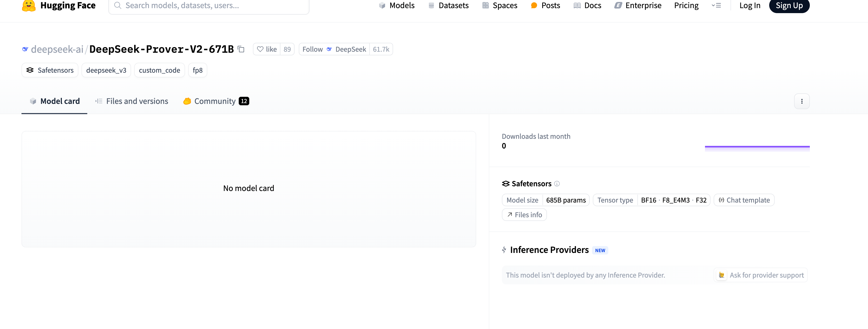Screen dimensions: 868x329
Task: Click the like count 89
Action: [x=287, y=49]
